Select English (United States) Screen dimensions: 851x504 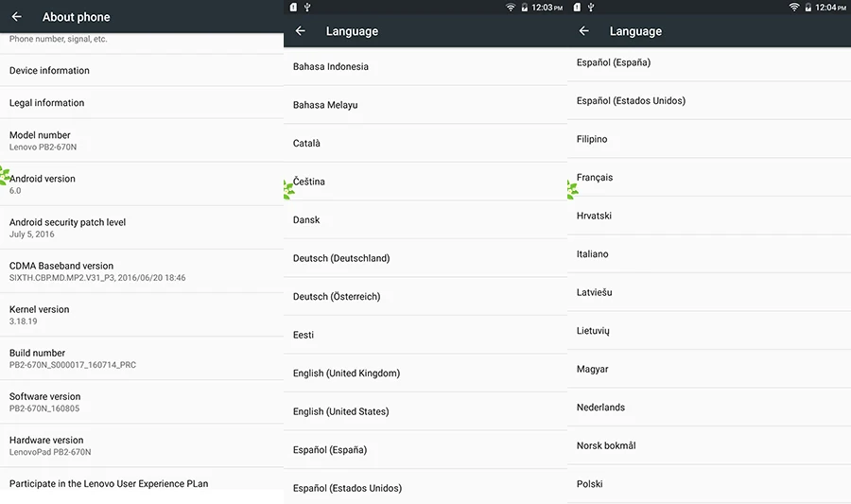point(425,411)
